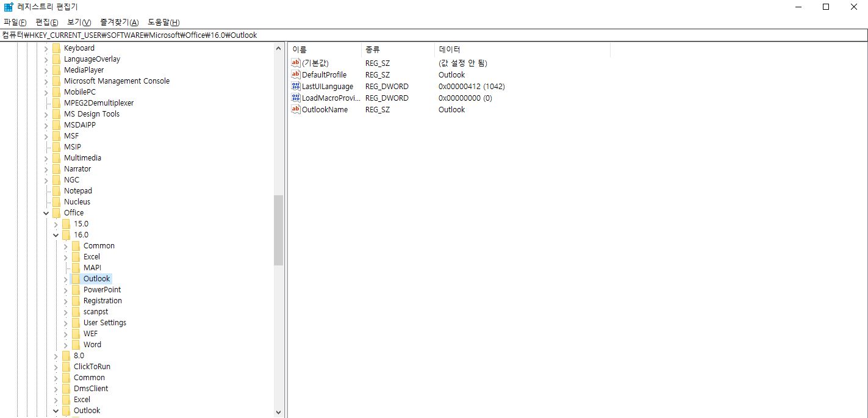The image size is (868, 418).
Task: Expand the Outlook key under 16.0
Action: 65,279
